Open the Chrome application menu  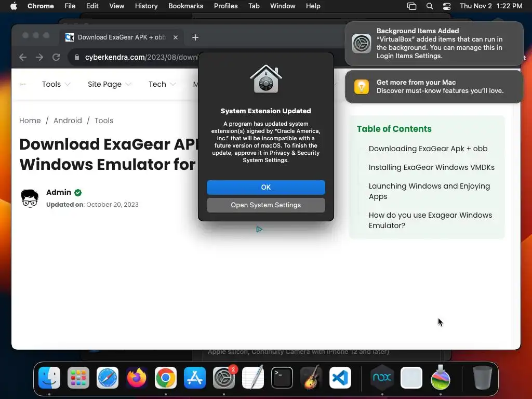tap(41, 6)
